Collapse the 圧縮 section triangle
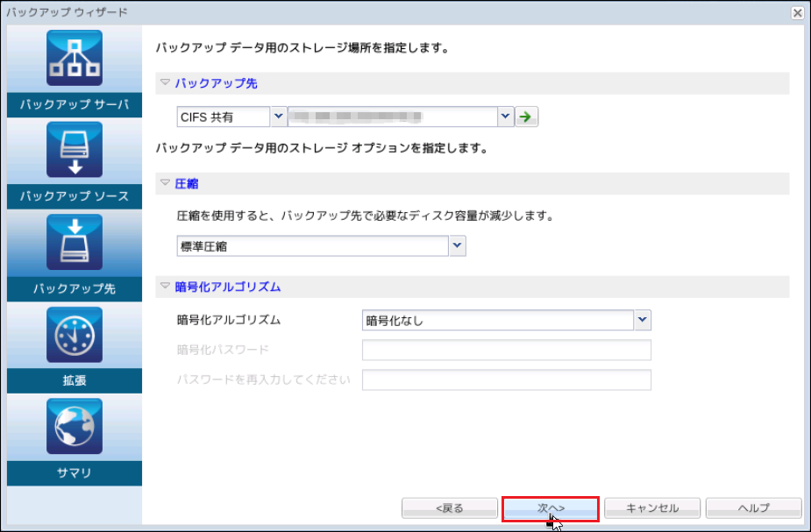Viewport: 811px width, 532px height. coord(165,182)
